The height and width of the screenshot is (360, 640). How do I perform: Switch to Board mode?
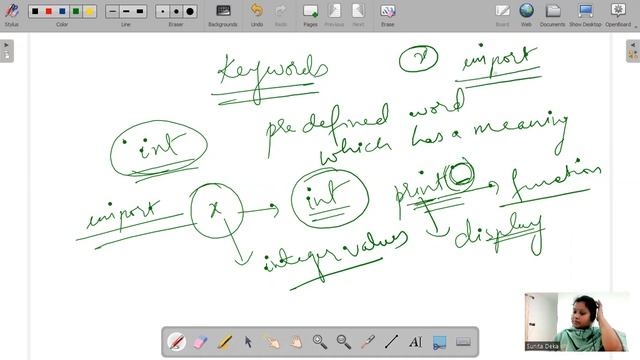[502, 15]
